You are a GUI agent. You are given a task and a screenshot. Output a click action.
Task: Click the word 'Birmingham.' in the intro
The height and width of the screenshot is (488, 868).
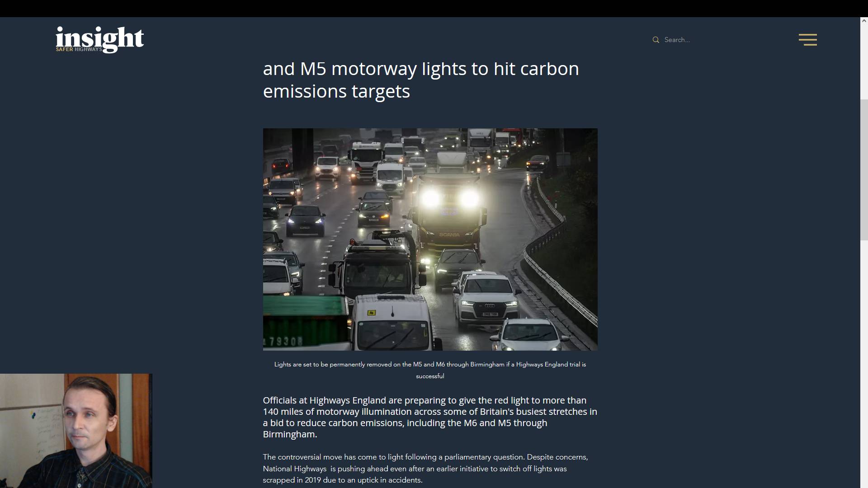click(x=290, y=434)
